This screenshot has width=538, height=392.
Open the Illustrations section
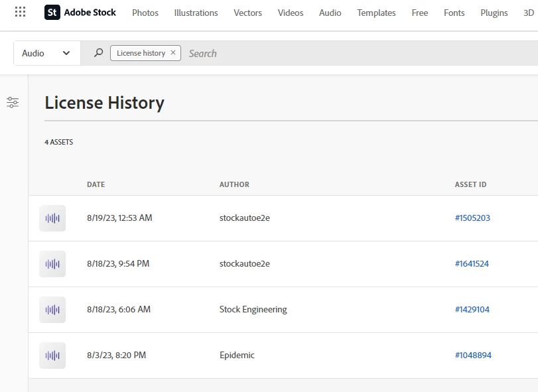point(196,13)
